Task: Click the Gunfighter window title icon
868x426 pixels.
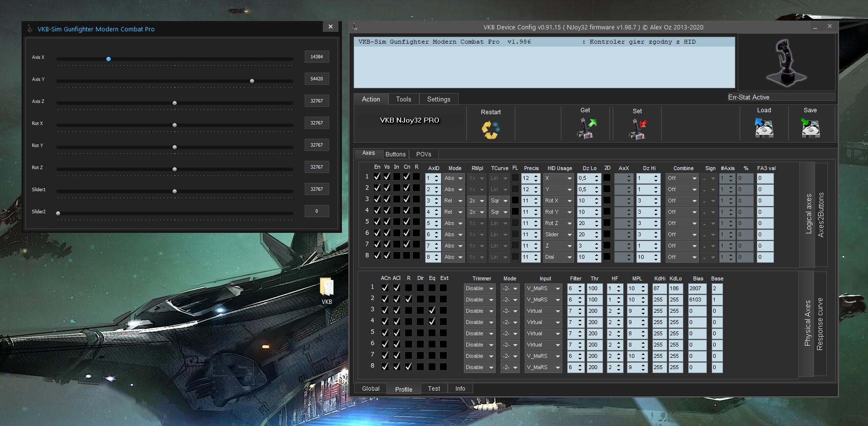Action: coord(30,29)
